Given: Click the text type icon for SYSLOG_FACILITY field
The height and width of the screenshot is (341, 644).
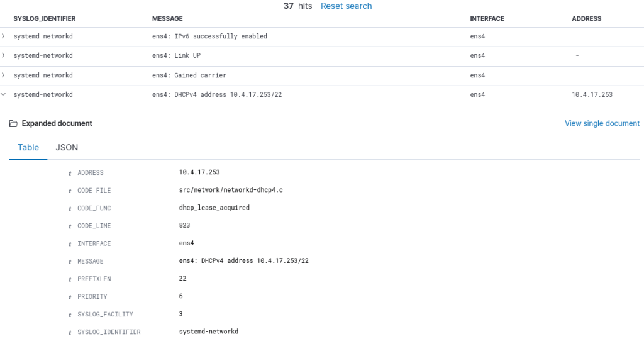Looking at the screenshot, I should 70,315.
